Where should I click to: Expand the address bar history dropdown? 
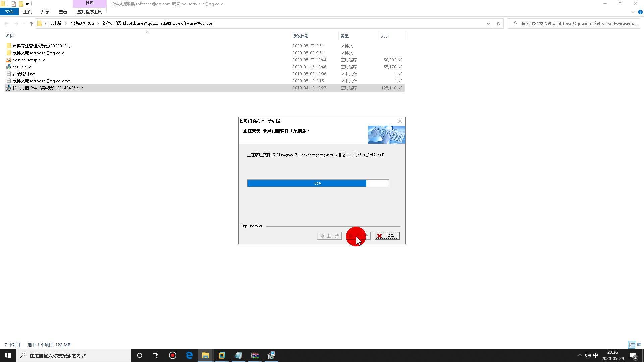488,23
